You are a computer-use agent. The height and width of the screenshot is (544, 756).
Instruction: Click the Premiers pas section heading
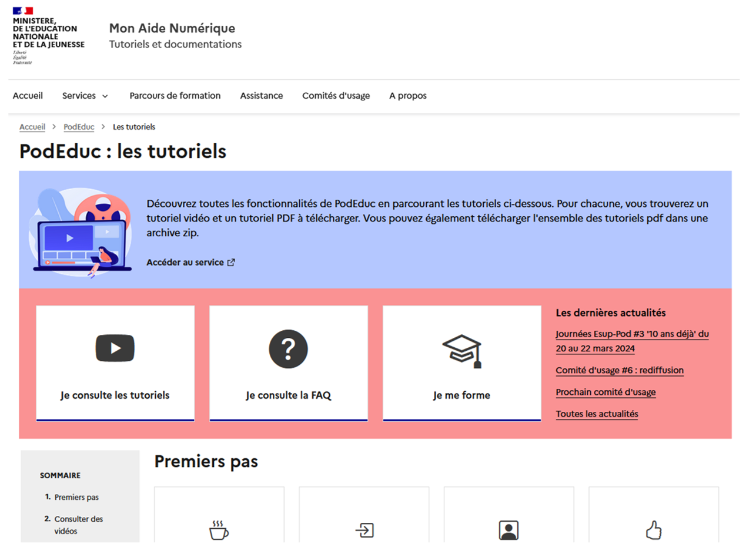point(206,462)
